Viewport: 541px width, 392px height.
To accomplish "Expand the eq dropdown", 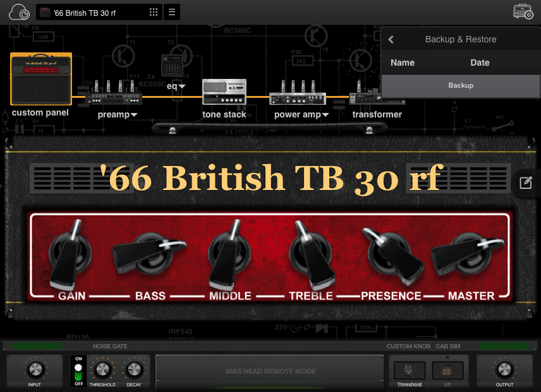I will pyautogui.click(x=176, y=86).
